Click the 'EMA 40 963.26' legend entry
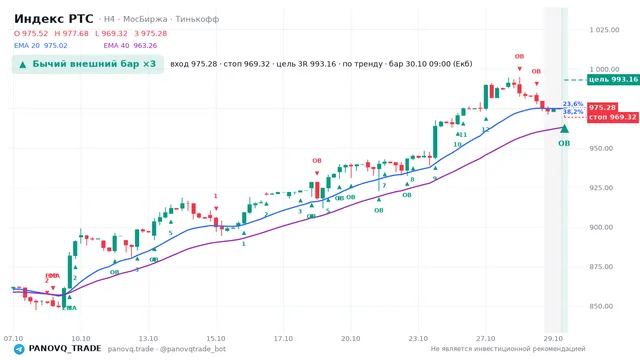This screenshot has height=360, width=640. tap(130, 46)
